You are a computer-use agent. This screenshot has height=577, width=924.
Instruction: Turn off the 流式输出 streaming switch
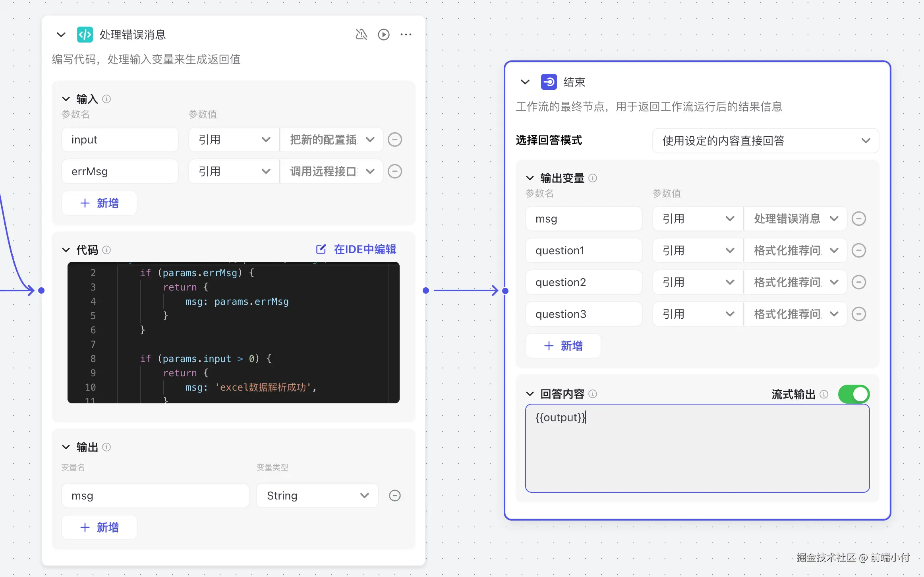tap(854, 394)
